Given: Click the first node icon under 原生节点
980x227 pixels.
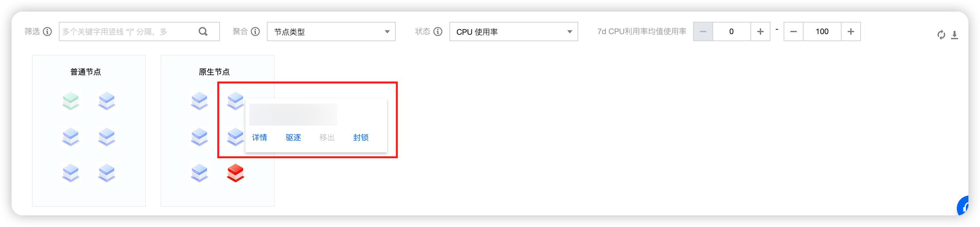Looking at the screenshot, I should [199, 101].
